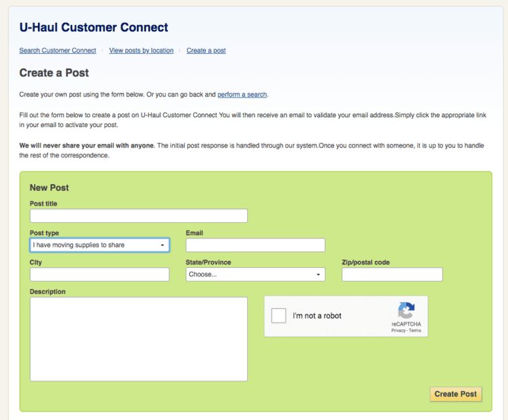Go to View posts by location

pyautogui.click(x=141, y=50)
